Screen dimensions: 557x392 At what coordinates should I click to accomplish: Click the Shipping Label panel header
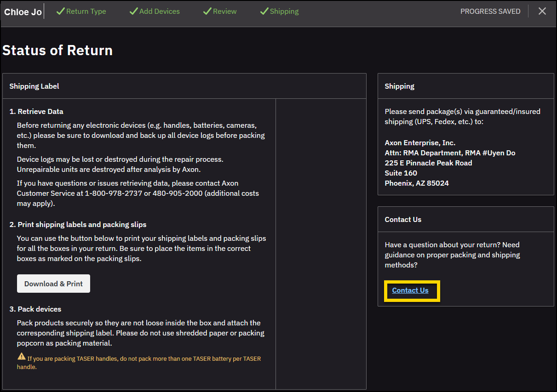coord(34,86)
